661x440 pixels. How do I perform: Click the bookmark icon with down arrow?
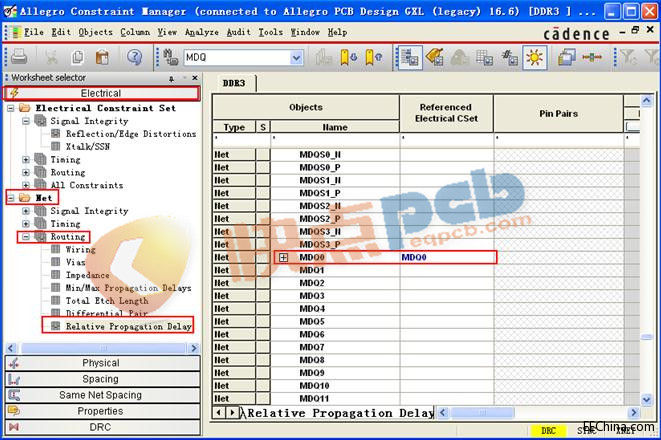[349, 57]
